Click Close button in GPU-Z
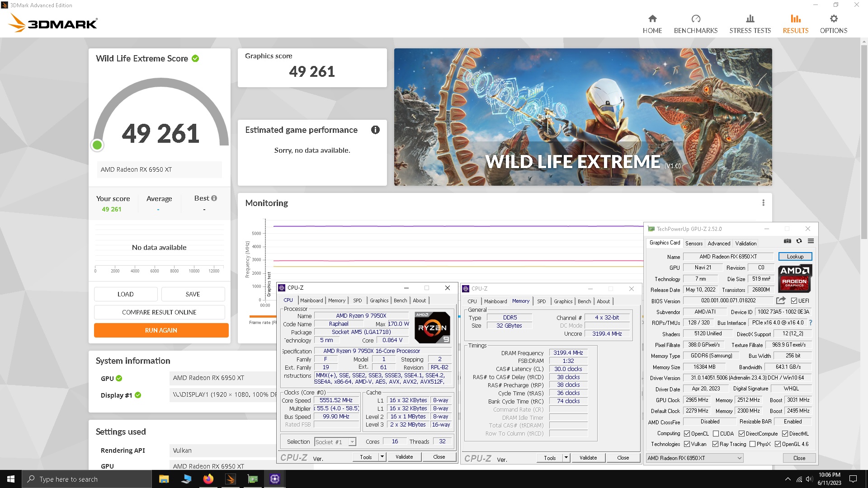Screen dimensions: 868x488 tap(799, 458)
